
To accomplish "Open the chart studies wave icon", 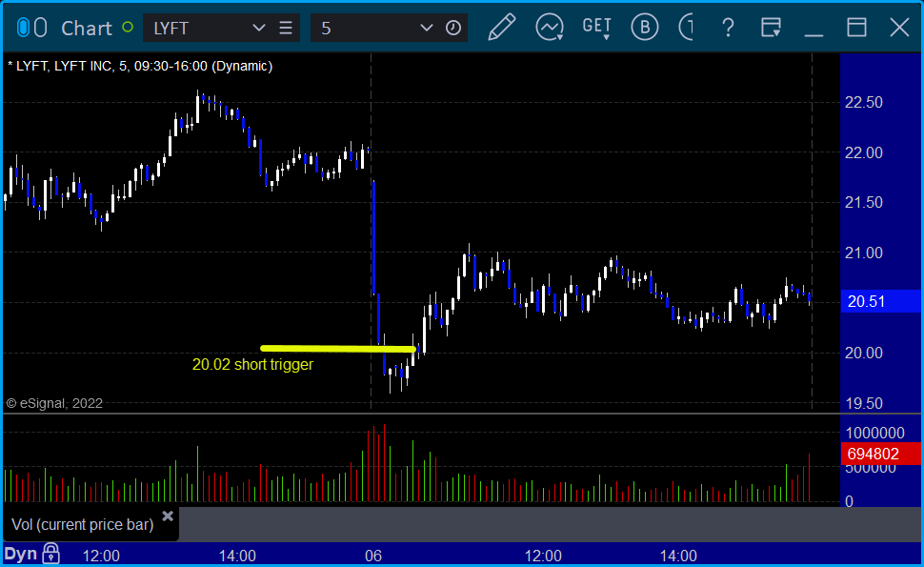I will point(550,27).
